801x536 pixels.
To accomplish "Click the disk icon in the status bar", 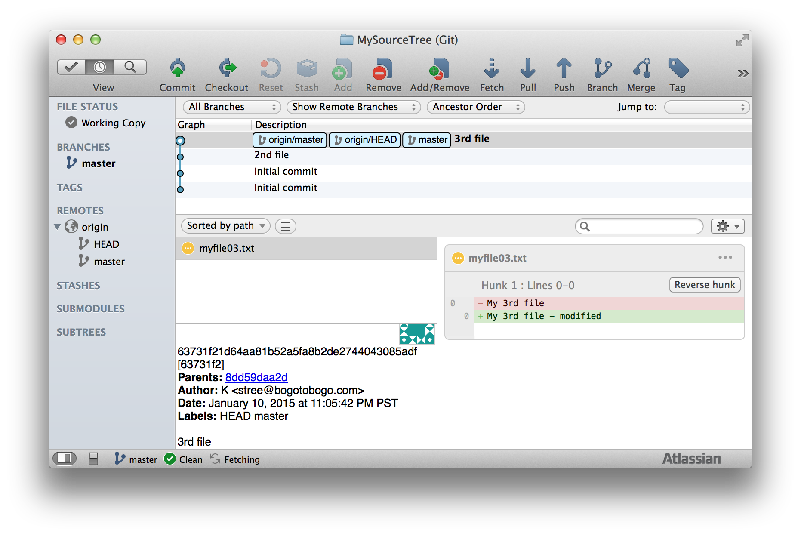I will tap(93, 459).
